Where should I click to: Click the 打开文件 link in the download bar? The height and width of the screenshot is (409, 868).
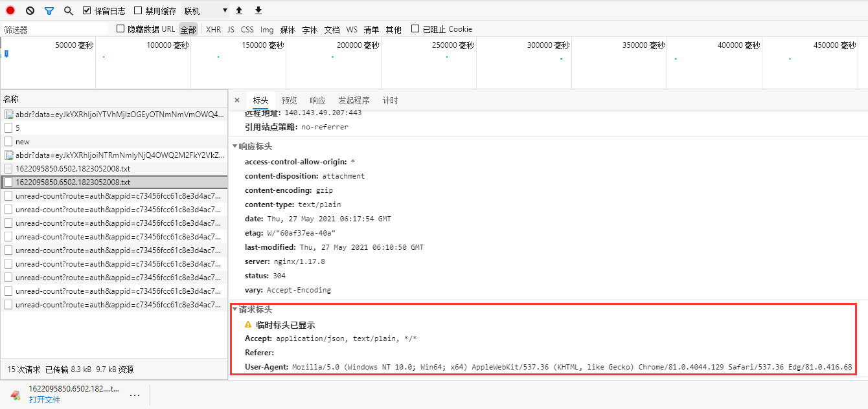click(x=45, y=400)
